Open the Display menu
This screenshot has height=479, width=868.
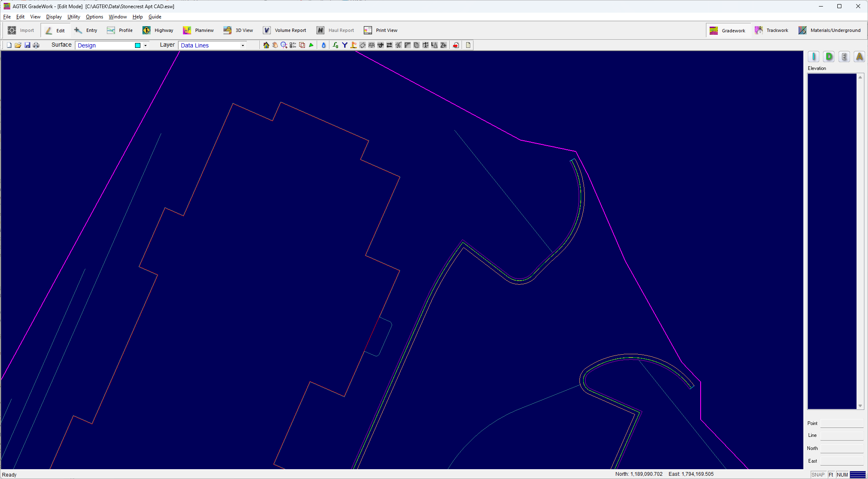click(x=54, y=17)
